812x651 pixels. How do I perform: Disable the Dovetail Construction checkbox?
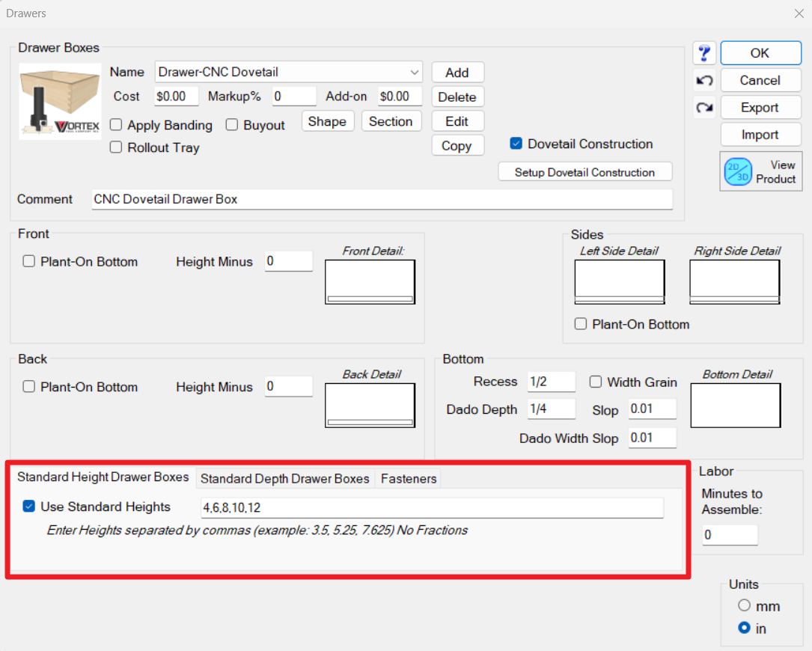pos(516,144)
